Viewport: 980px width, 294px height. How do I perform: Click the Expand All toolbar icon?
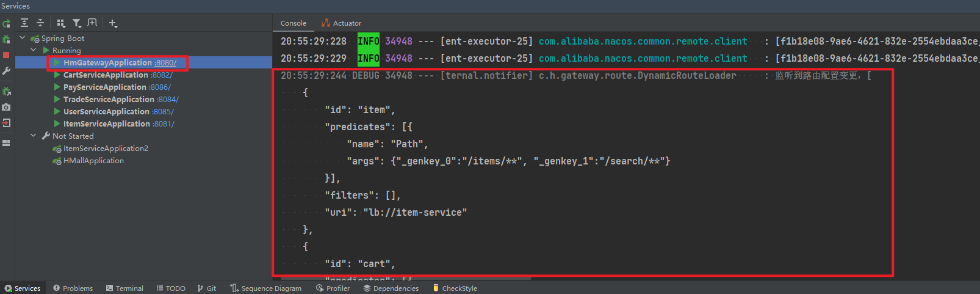(x=24, y=23)
